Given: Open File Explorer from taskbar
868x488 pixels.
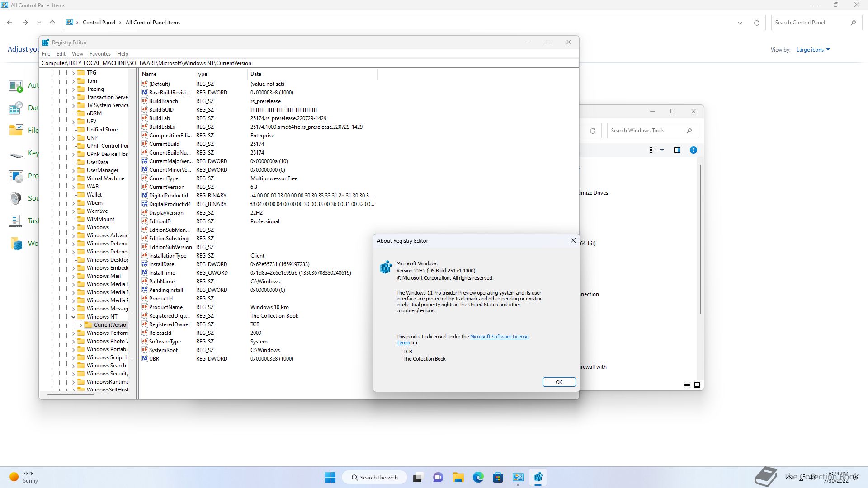Looking at the screenshot, I should pos(458,477).
